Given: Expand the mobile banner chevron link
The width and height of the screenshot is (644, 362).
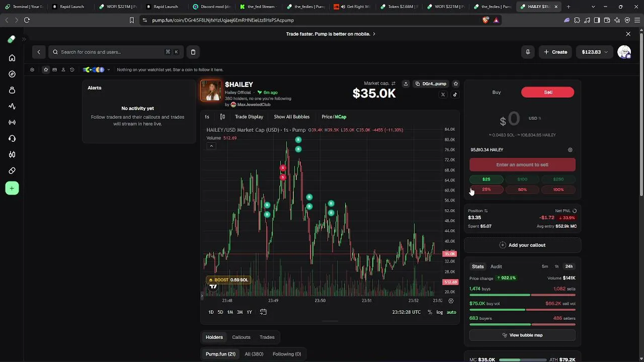Looking at the screenshot, I should click(374, 34).
